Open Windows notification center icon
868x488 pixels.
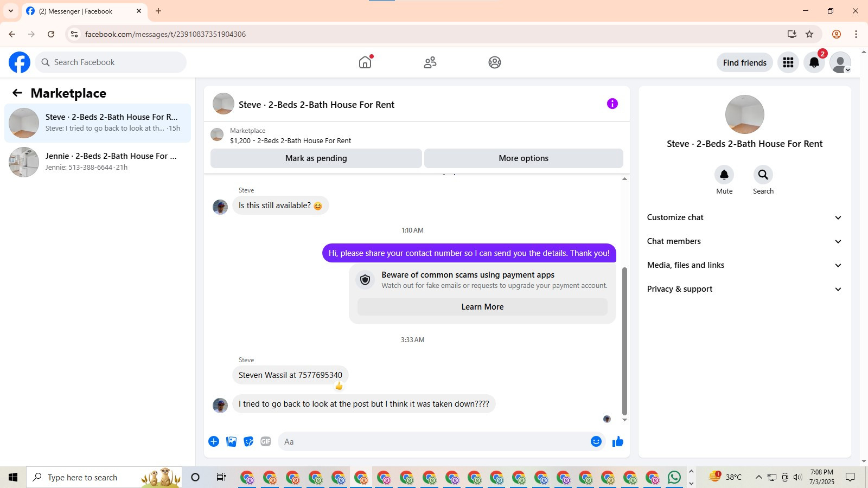(x=850, y=477)
